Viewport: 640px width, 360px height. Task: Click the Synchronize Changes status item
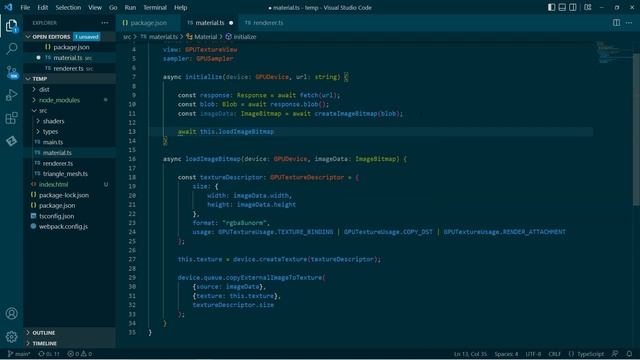(49, 354)
